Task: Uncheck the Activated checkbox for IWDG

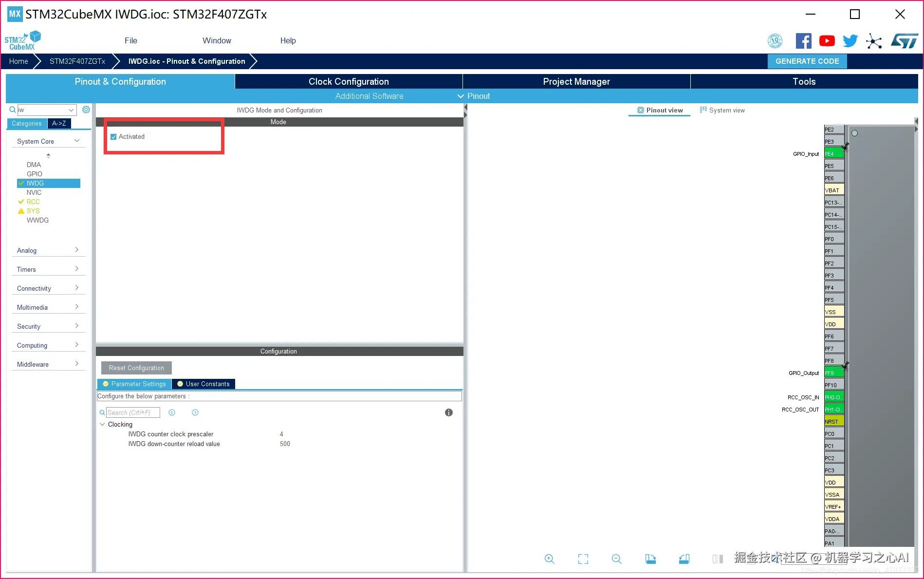Action: pos(113,137)
